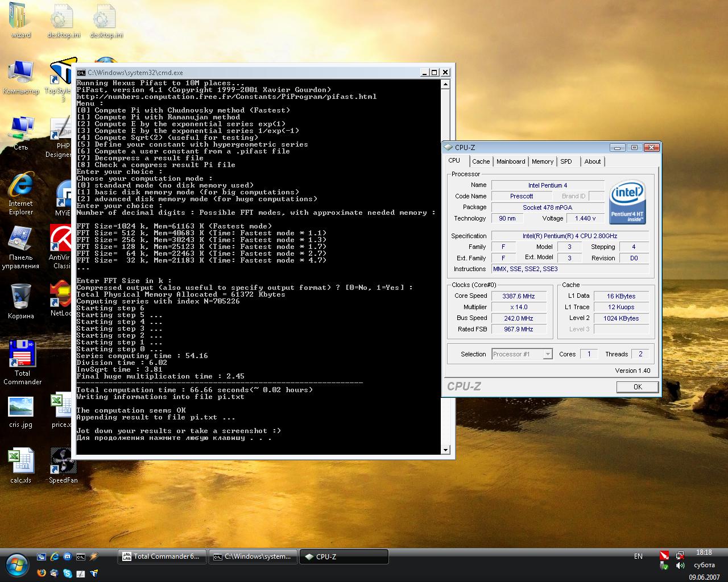Click the cmd window scroll down arrow
The width and height of the screenshot is (728, 582).
445,450
